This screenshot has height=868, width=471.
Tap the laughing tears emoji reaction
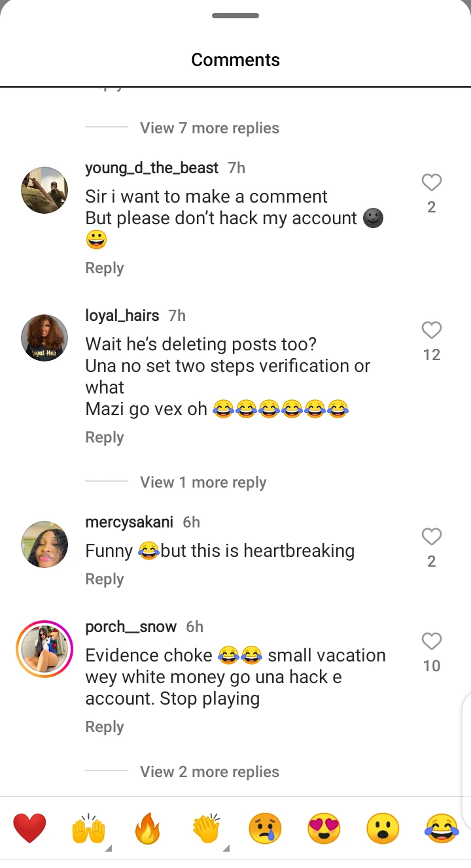tap(442, 829)
